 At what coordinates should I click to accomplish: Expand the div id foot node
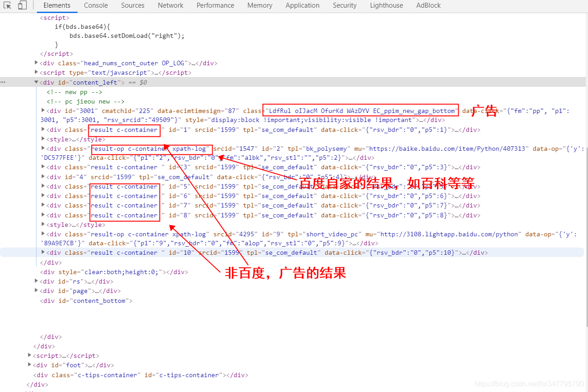30,365
